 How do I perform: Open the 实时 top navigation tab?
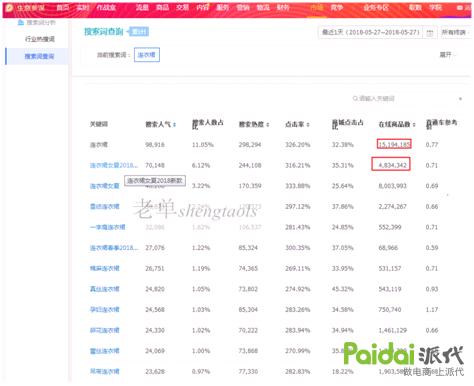[x=83, y=7]
